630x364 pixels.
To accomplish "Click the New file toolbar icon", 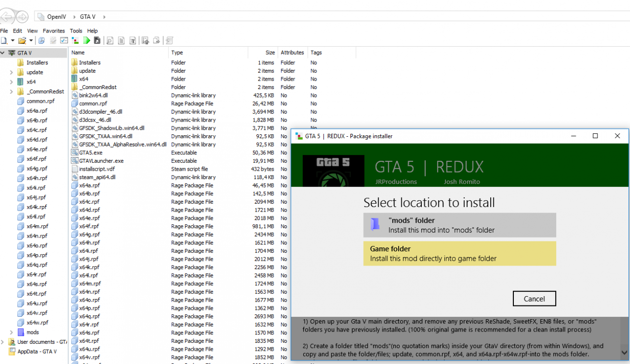I will 4,40.
